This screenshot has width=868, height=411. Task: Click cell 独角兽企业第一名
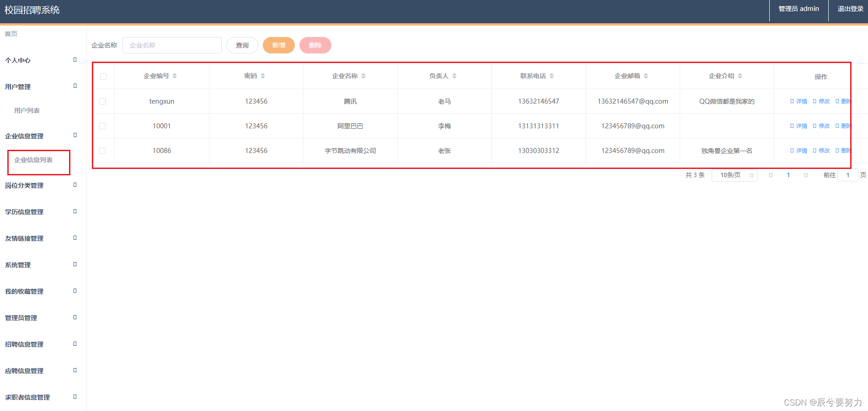point(727,151)
